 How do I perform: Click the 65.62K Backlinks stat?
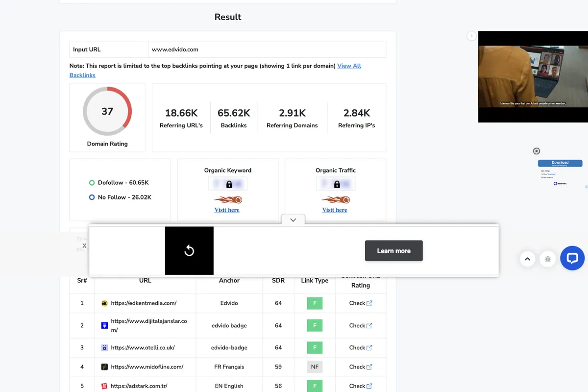click(x=234, y=118)
